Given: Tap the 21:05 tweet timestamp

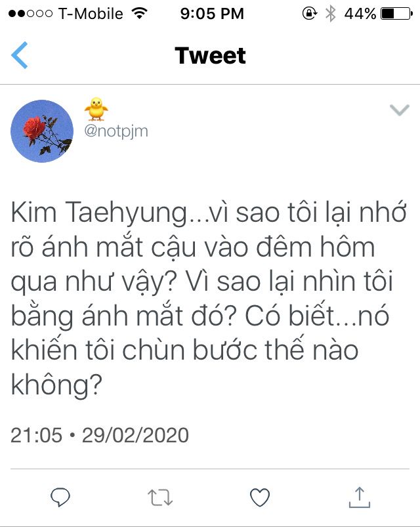Looking at the screenshot, I should pyautogui.click(x=36, y=435).
